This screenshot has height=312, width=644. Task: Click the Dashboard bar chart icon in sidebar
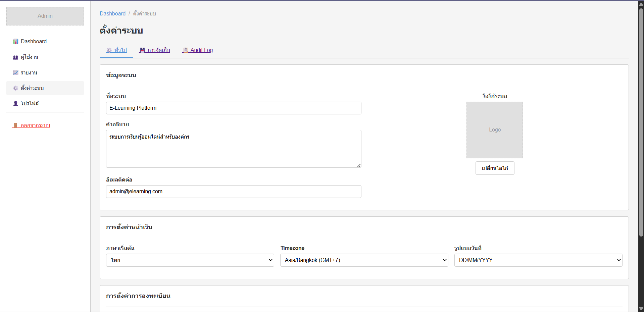coord(15,41)
